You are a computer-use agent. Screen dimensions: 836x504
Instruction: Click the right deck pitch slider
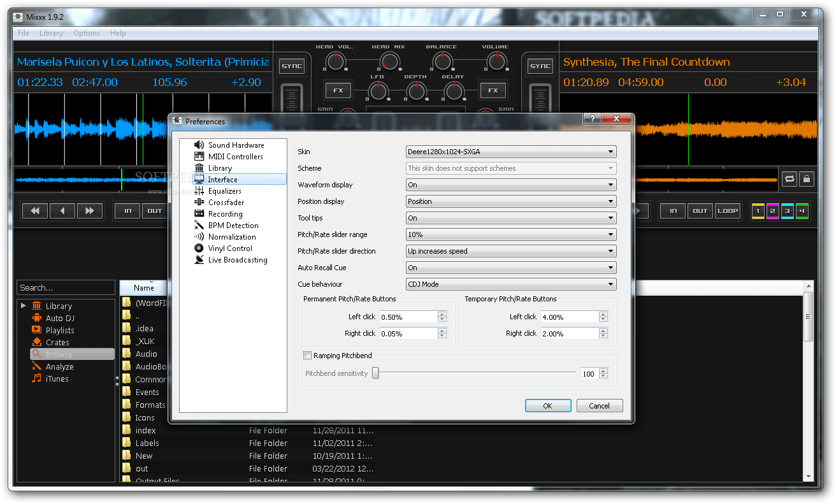click(540, 99)
